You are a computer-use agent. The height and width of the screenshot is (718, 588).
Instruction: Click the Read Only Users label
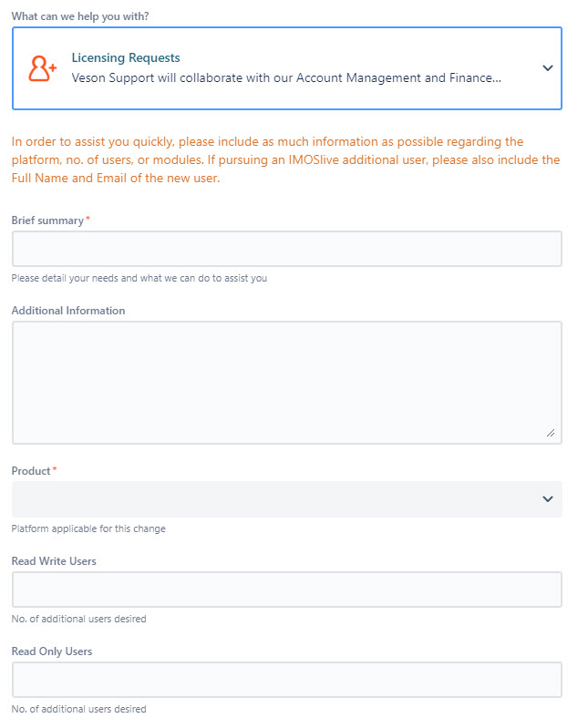52,651
